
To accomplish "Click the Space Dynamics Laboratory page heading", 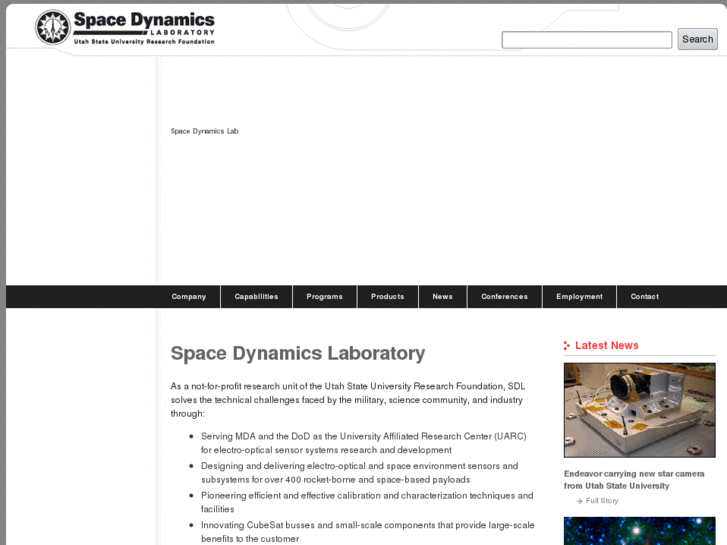I will (x=298, y=353).
